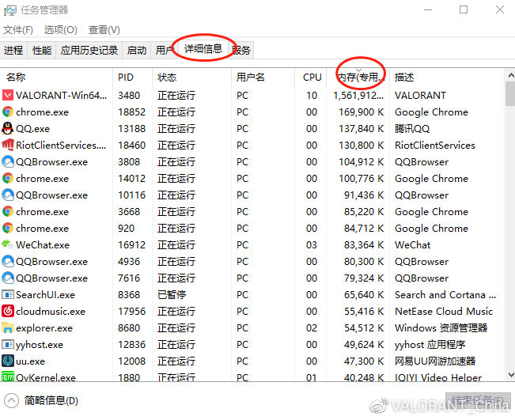Click the VALORANT-Win64 process icon
The width and height of the screenshot is (515, 420).
[x=8, y=95]
